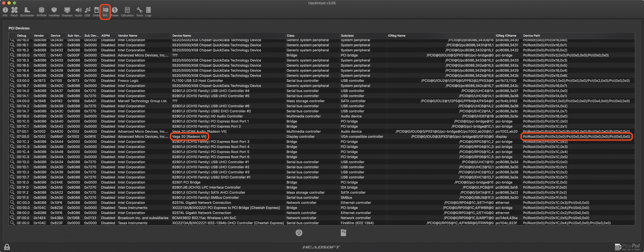Open the Disks section
This screenshot has height=252, width=644.
[x=96, y=12]
